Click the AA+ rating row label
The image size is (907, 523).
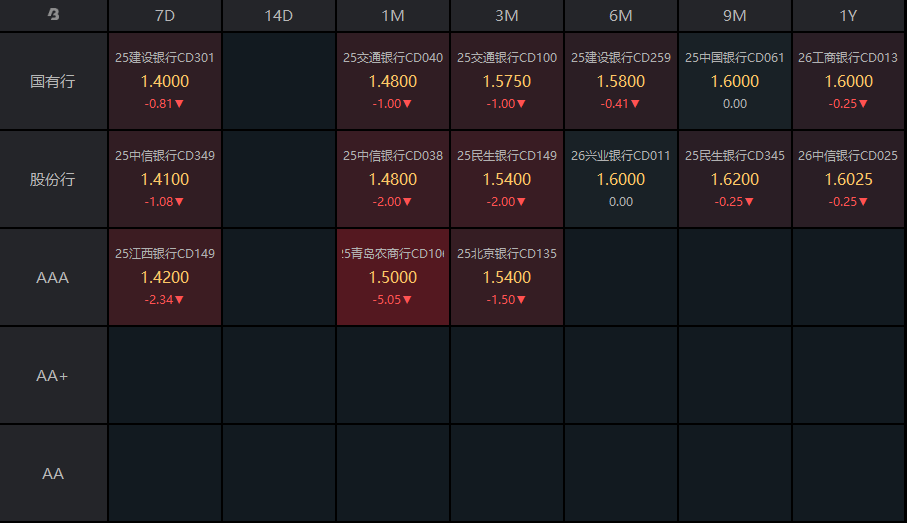(53, 375)
